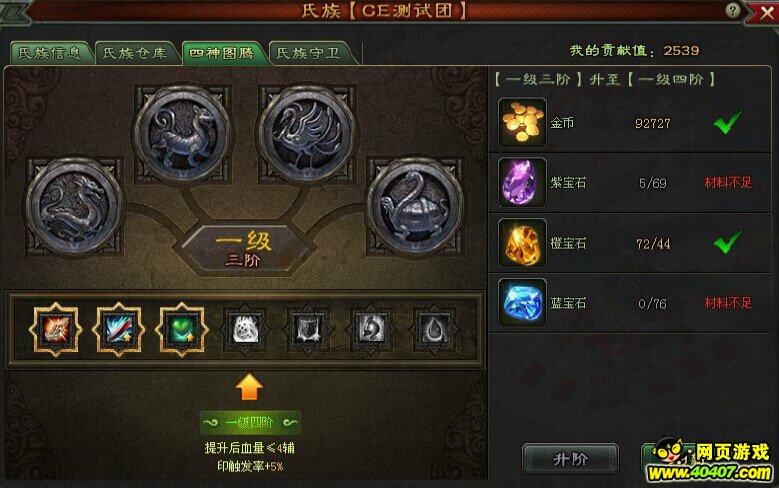Open the 氏族守卫 tab
Image resolution: width=779 pixels, height=488 pixels.
click(x=309, y=53)
